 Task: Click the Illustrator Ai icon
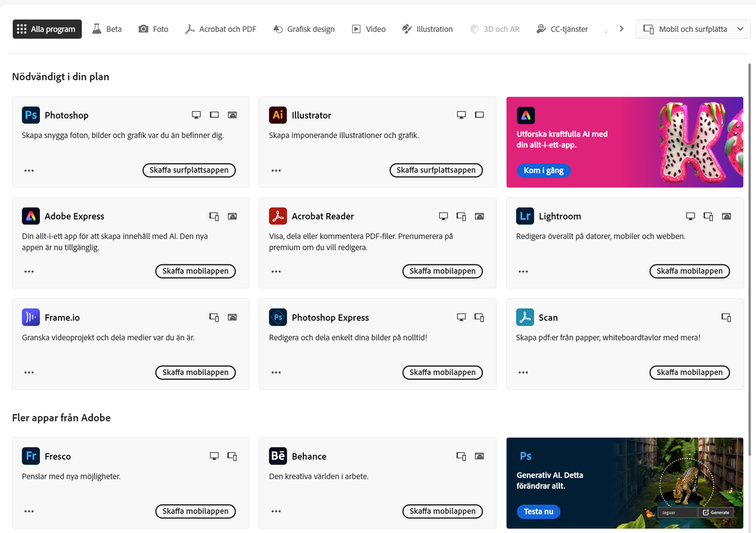278,115
